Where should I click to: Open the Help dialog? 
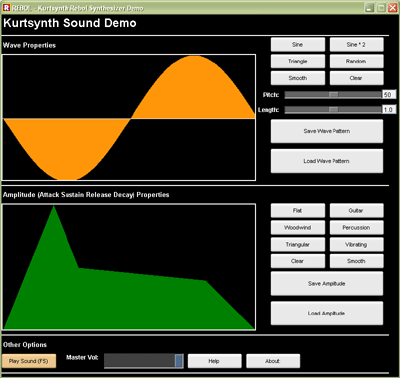tap(214, 361)
